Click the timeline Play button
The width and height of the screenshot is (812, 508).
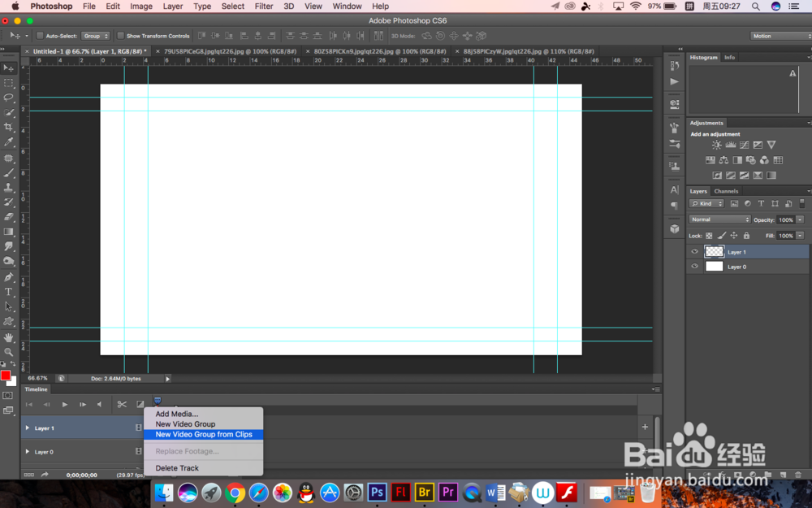(x=65, y=404)
